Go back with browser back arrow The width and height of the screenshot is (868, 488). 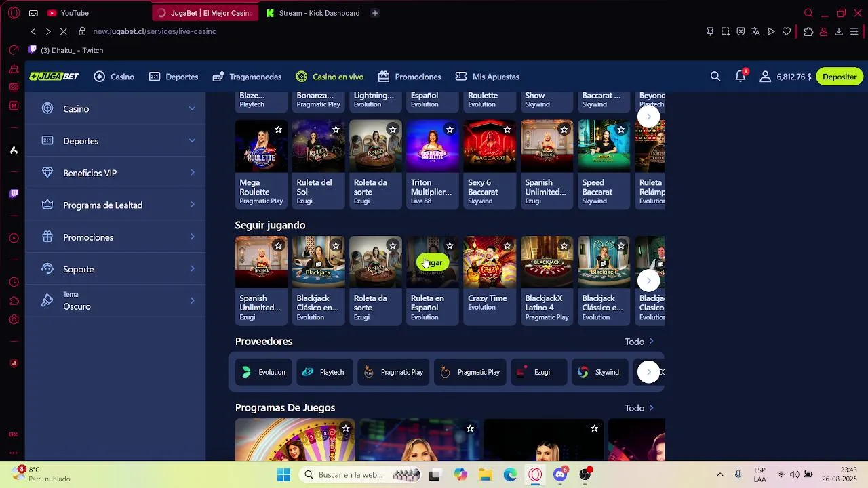click(x=33, y=31)
